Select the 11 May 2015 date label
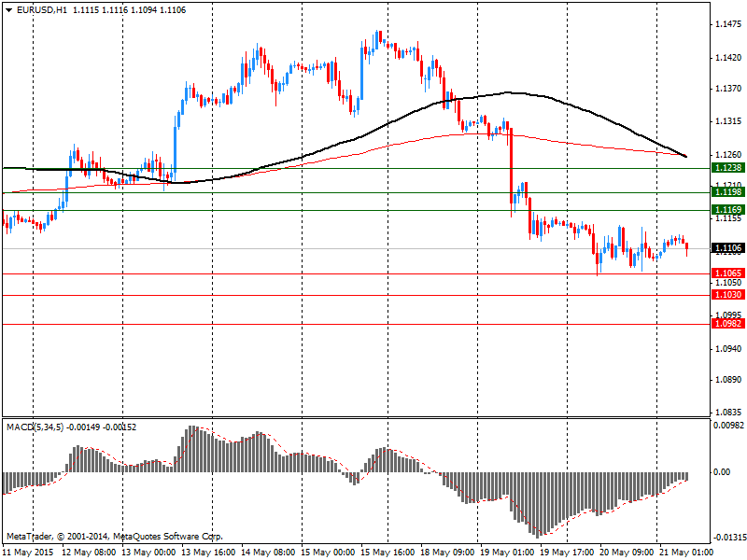The height and width of the screenshot is (560, 747). 30,553
